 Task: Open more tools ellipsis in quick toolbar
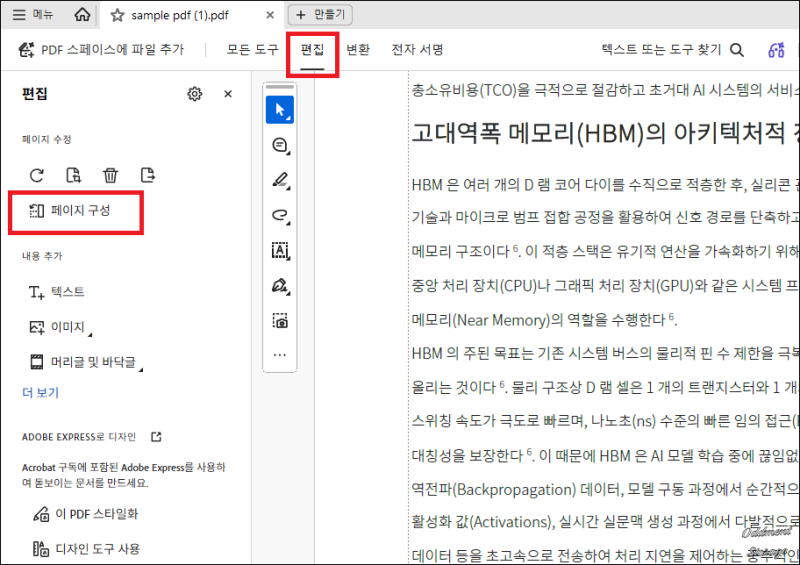click(x=280, y=355)
